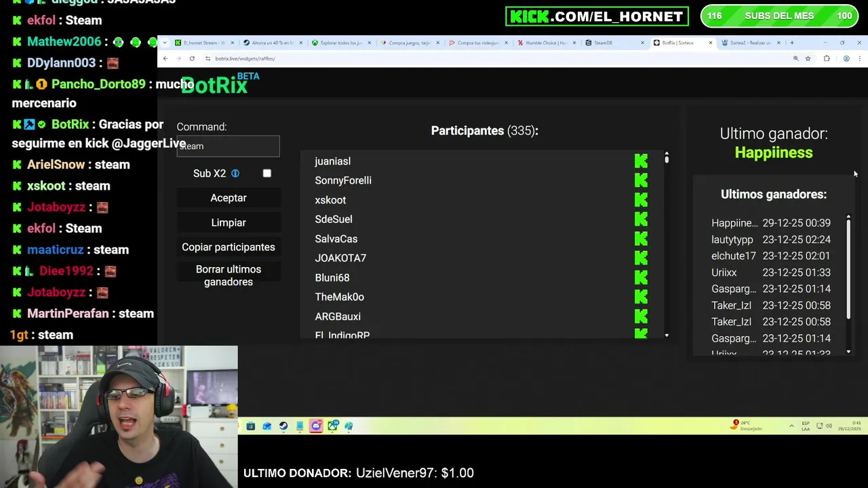This screenshot has width=868, height=488.
Task: Click elchute17 row in Ultimos ganadores
Action: pyautogui.click(x=772, y=256)
